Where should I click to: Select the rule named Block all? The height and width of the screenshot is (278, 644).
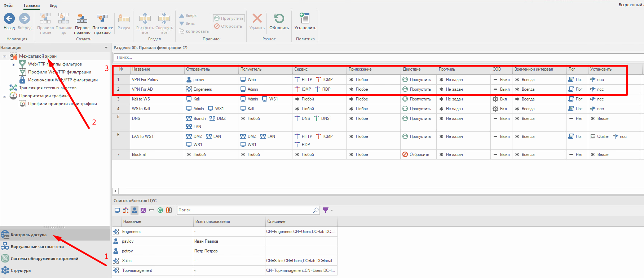pyautogui.click(x=139, y=154)
